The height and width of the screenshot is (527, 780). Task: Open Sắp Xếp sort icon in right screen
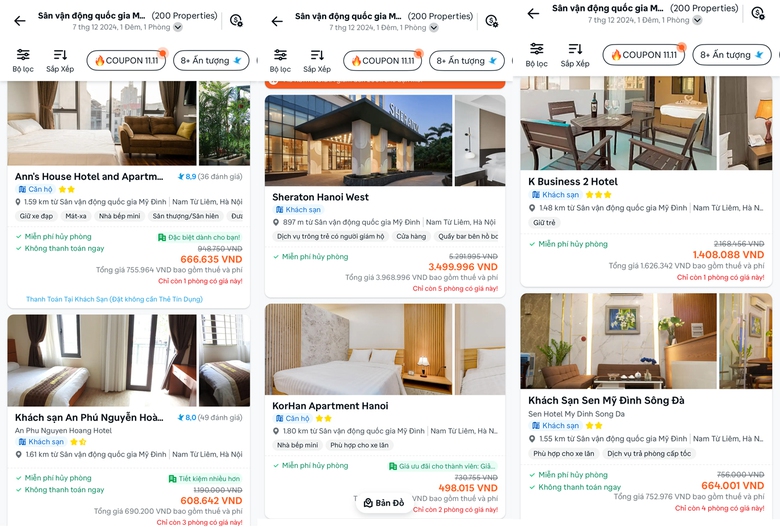pos(575,55)
